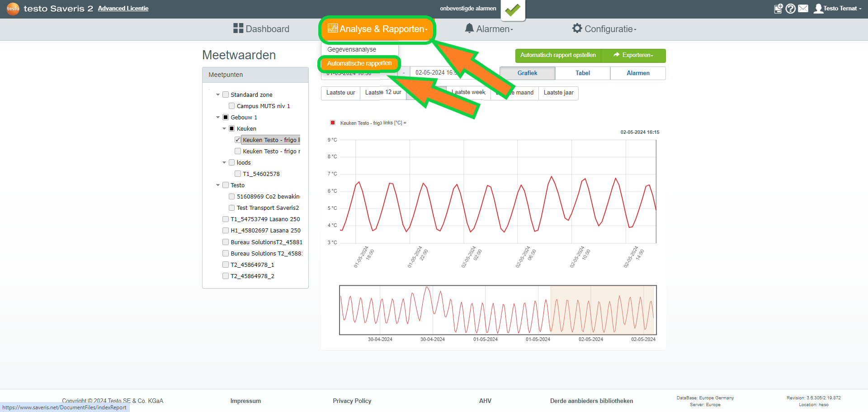Check the loods checkbox
This screenshot has width=868, height=412.
(x=231, y=162)
